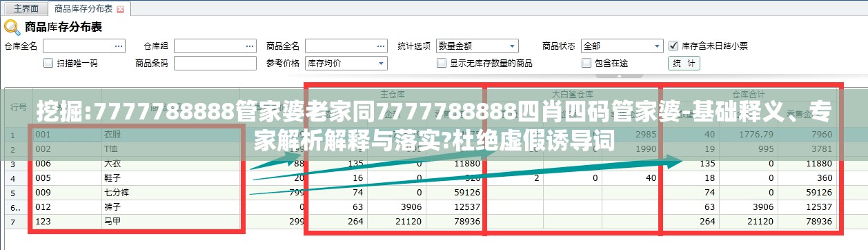The height and width of the screenshot is (250, 868).
Task: Enable the 扫描唯一码 checkbox
Action: point(48,63)
